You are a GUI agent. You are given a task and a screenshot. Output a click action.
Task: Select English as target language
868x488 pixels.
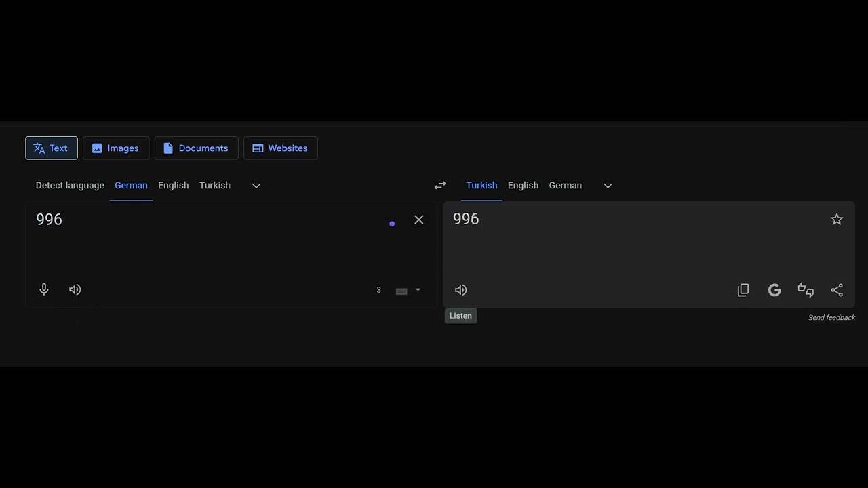click(523, 186)
